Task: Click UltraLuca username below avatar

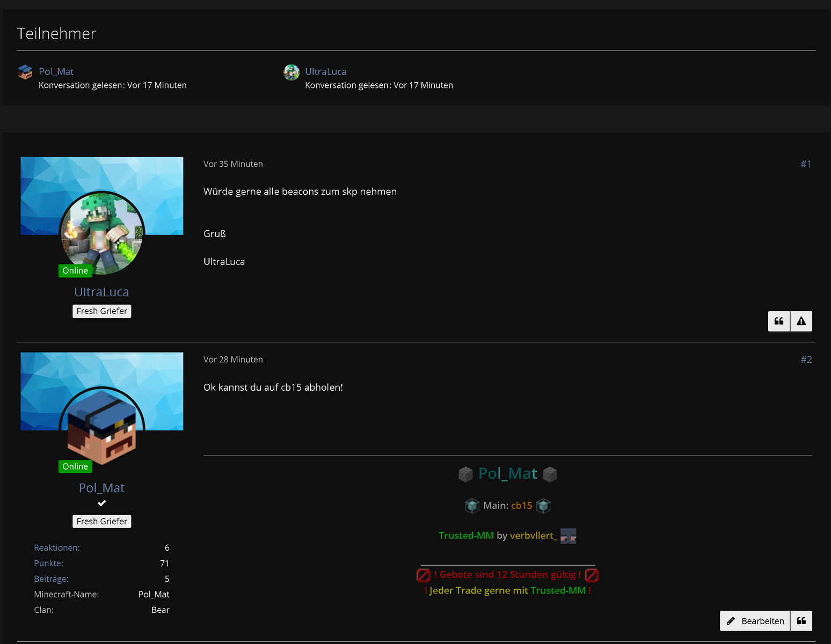Action: (x=102, y=292)
